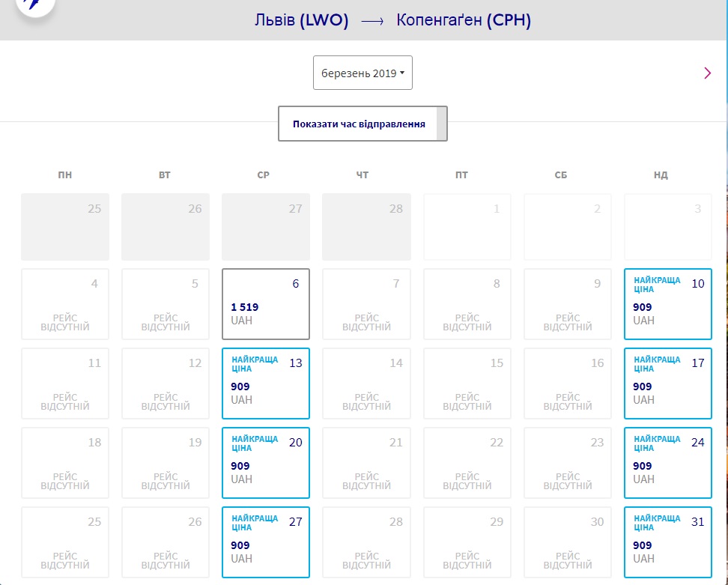The height and width of the screenshot is (585, 728).
Task: Select March 10 best price flight
Action: click(x=667, y=304)
